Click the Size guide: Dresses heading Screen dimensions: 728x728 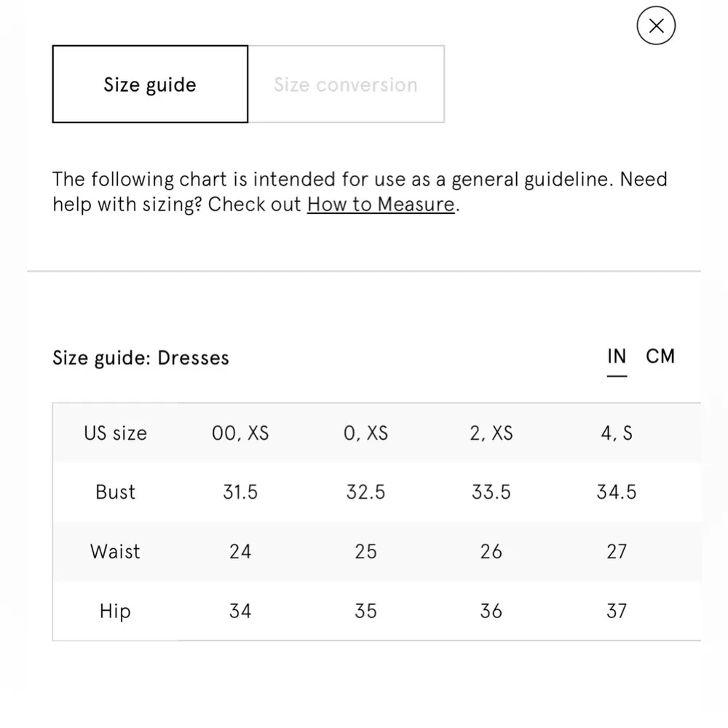pos(141,358)
